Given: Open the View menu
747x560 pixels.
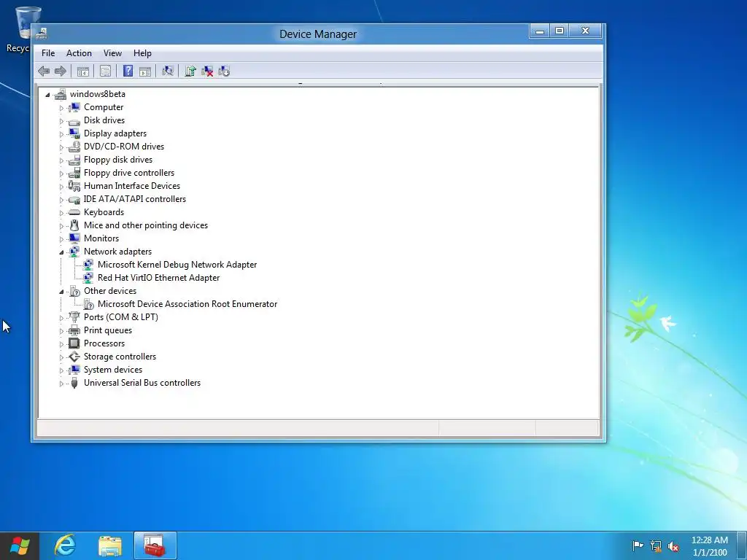Looking at the screenshot, I should [112, 53].
